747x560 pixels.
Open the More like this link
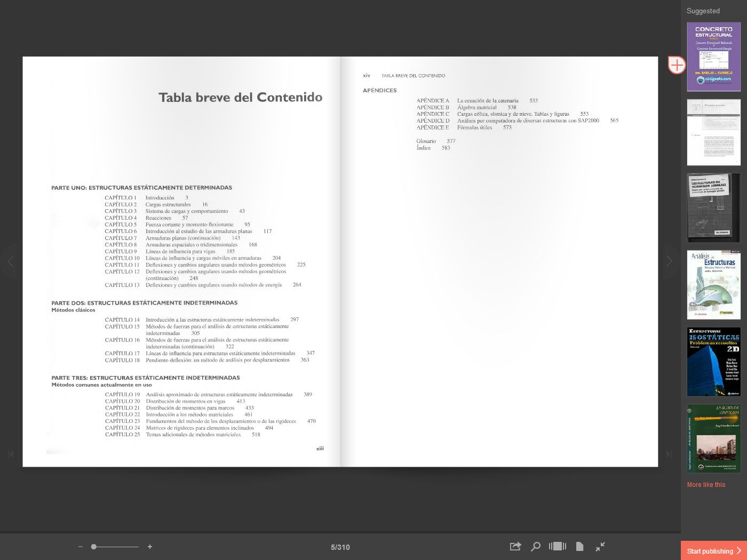706,485
